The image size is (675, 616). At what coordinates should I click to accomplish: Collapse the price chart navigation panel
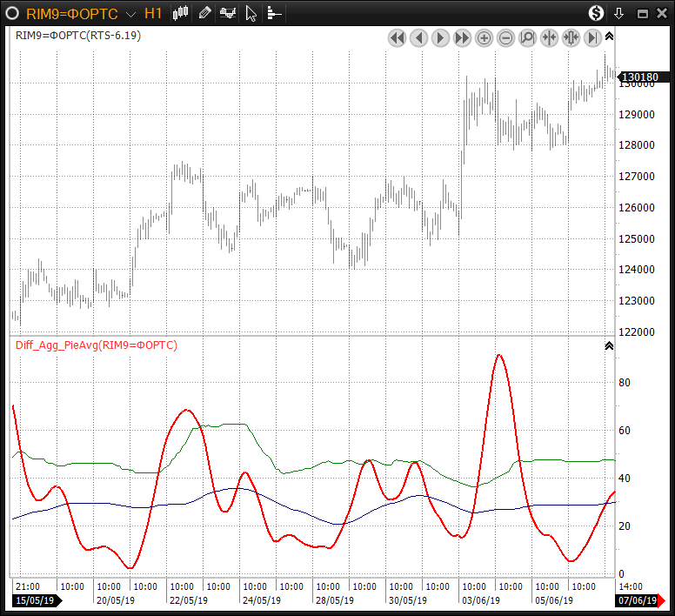(609, 37)
